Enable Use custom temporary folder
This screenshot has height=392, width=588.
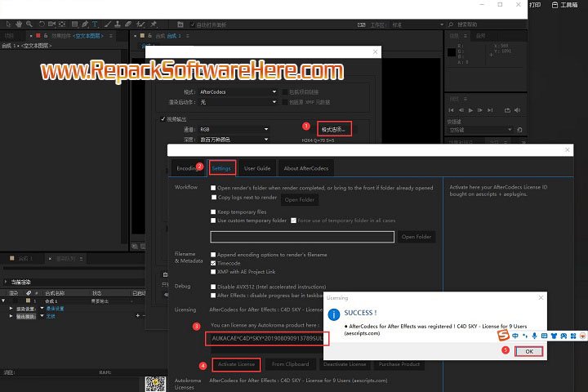pyautogui.click(x=213, y=220)
